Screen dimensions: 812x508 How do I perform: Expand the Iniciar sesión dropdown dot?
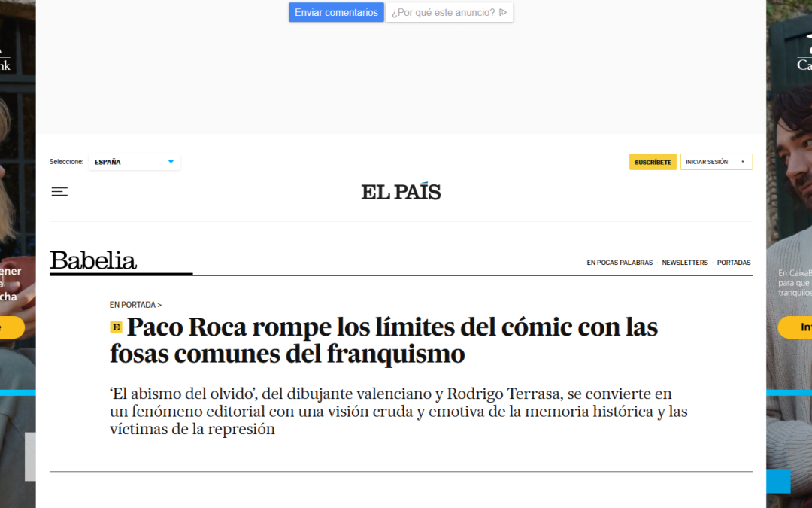[x=743, y=162]
